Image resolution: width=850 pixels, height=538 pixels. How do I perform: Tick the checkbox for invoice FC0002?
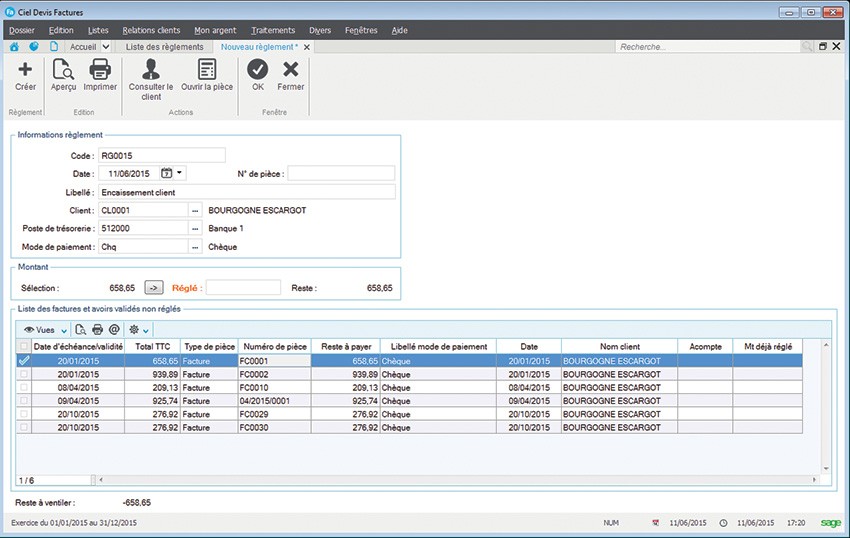pyautogui.click(x=25, y=374)
